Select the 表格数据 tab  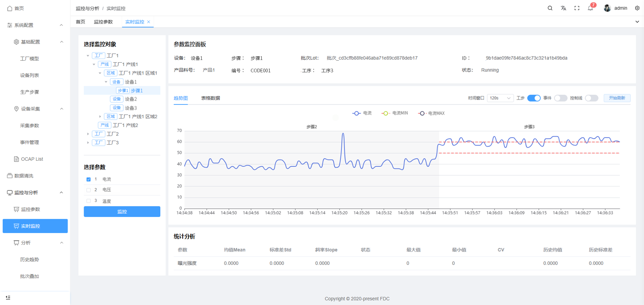click(211, 98)
